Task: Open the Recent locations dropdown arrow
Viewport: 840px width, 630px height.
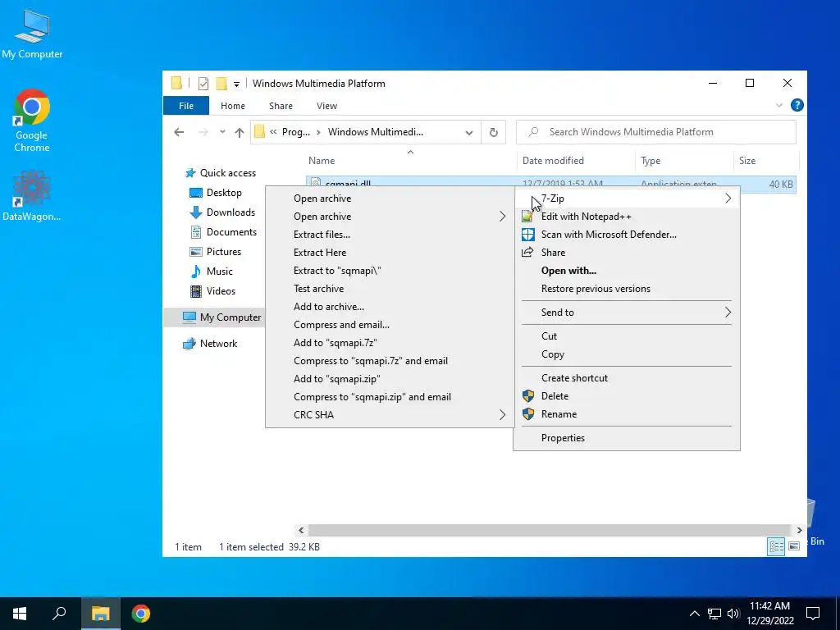Action: 222,132
